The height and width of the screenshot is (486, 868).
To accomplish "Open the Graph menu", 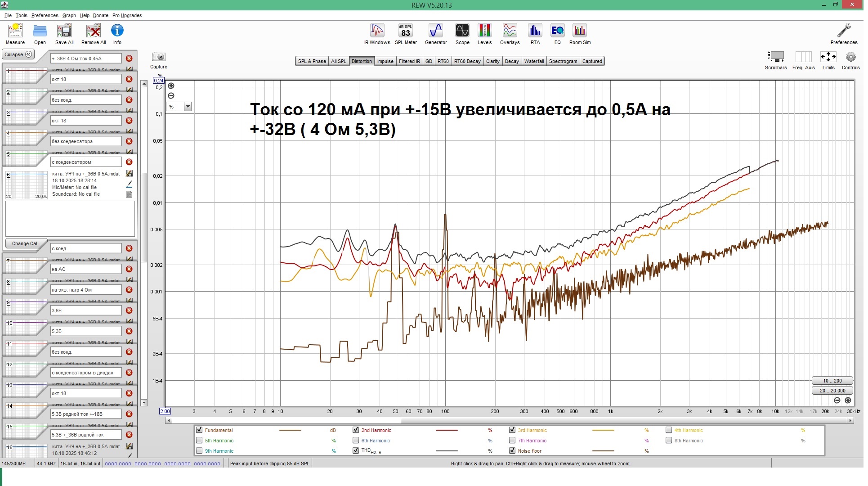I will coord(69,15).
